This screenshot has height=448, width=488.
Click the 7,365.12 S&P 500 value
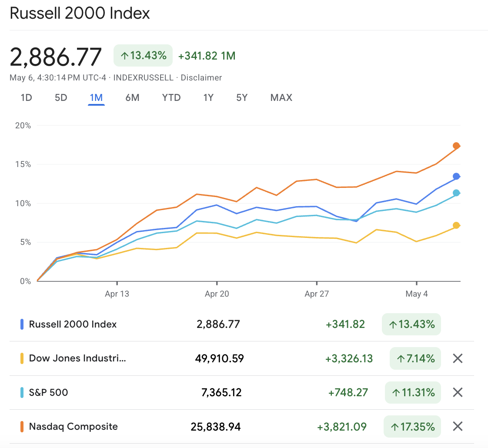tap(221, 392)
